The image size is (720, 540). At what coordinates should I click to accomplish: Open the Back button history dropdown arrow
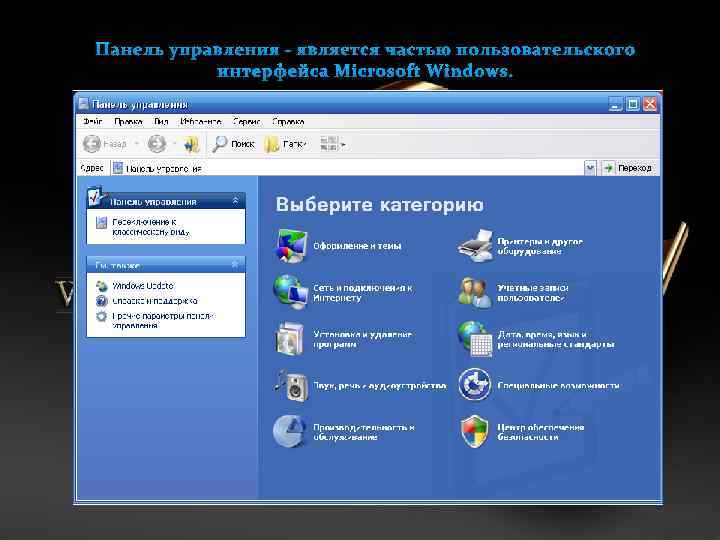pos(136,145)
